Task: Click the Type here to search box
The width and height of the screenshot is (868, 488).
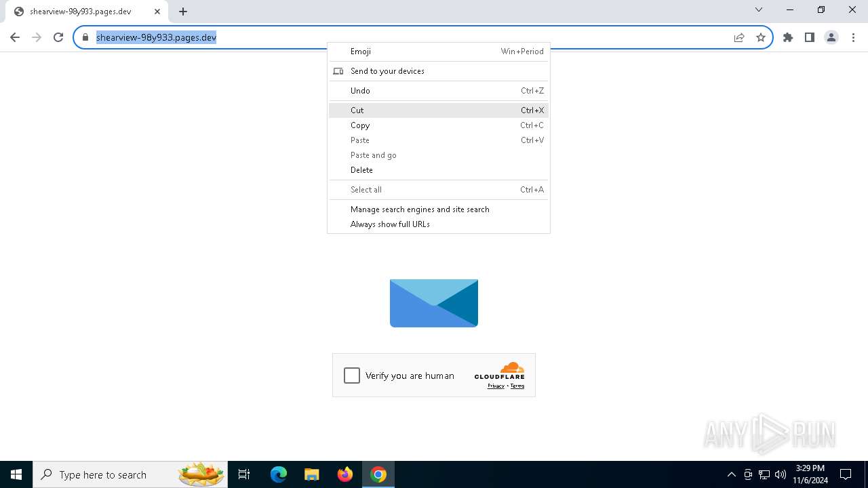Action: tap(130, 474)
